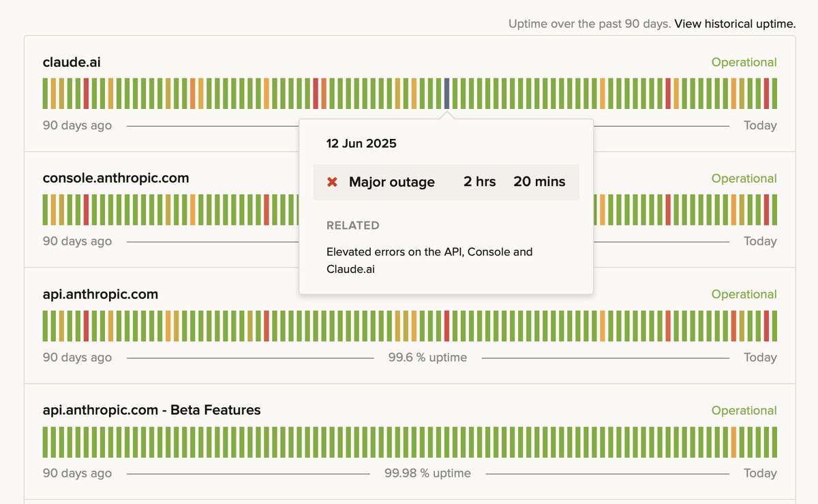
Task: Open the Elevated errors on the API incident
Action: tap(429, 260)
